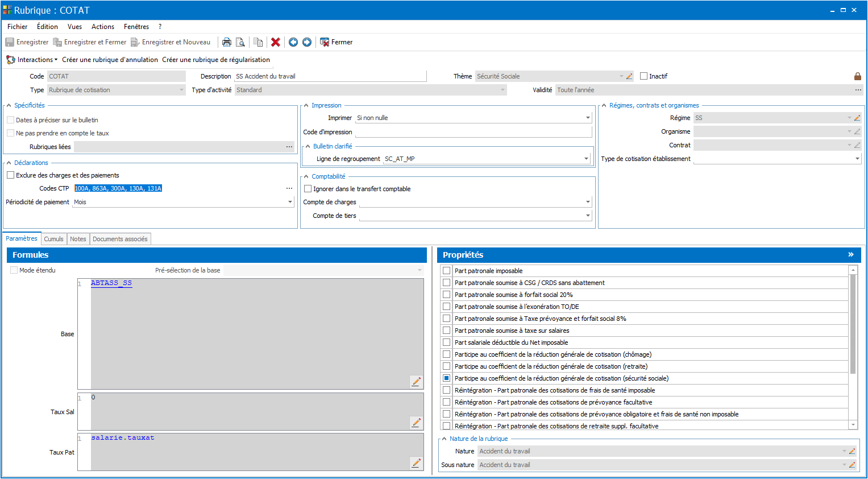The width and height of the screenshot is (868, 479).
Task: Open Compte de tiers dropdown
Action: point(588,216)
